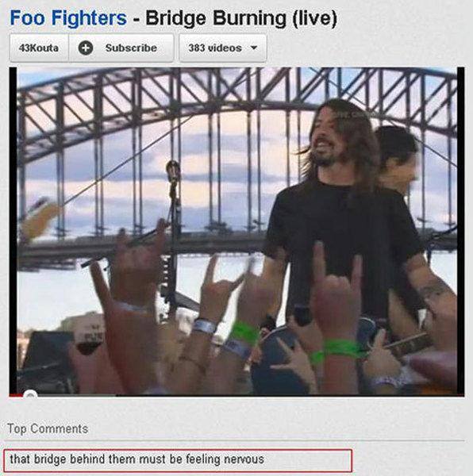The image size is (473, 476).
Task: Click the right black letterbox bar
Action: (x=460, y=231)
